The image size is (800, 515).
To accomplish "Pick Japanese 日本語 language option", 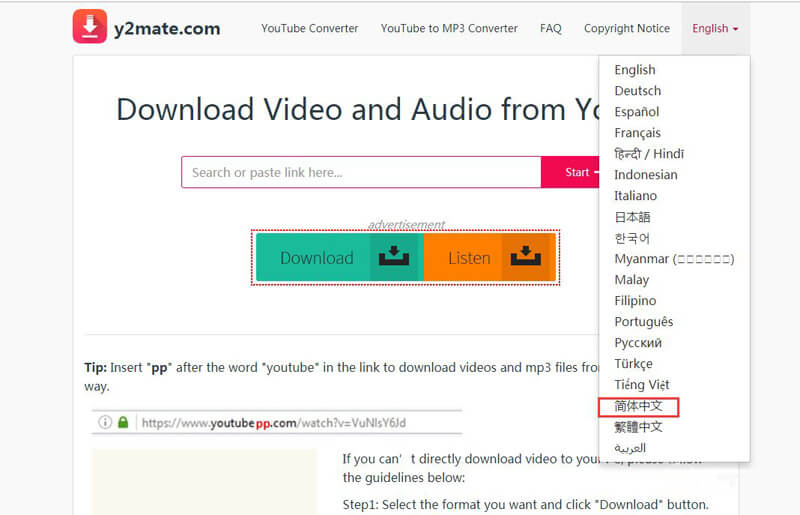I will (632, 217).
